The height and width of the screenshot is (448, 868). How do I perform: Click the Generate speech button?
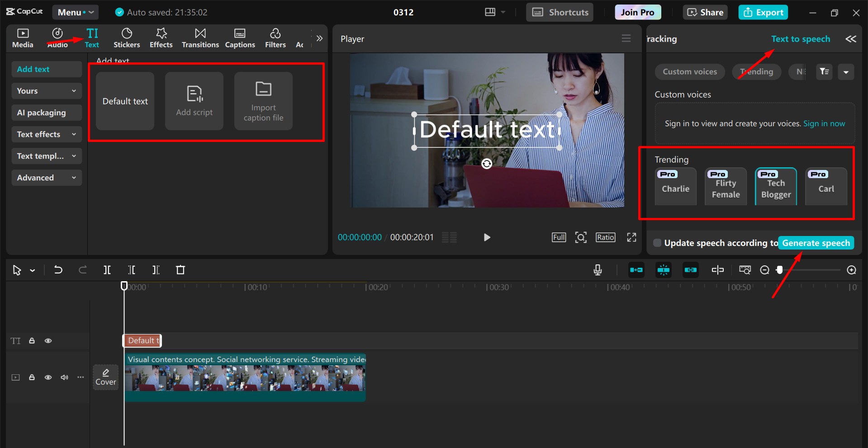click(816, 243)
